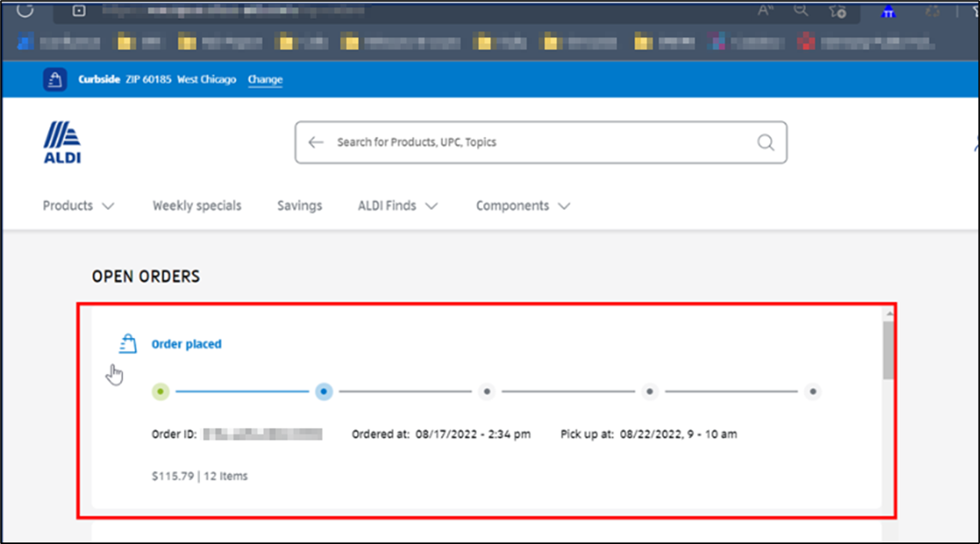This screenshot has width=980, height=544.
Task: Expand the ALDI Finds dropdown
Action: pos(398,205)
